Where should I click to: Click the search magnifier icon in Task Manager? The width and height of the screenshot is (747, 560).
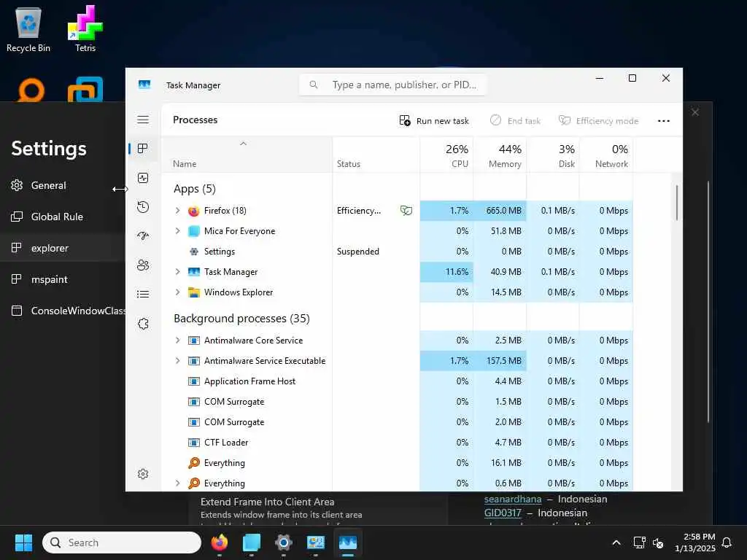(314, 85)
